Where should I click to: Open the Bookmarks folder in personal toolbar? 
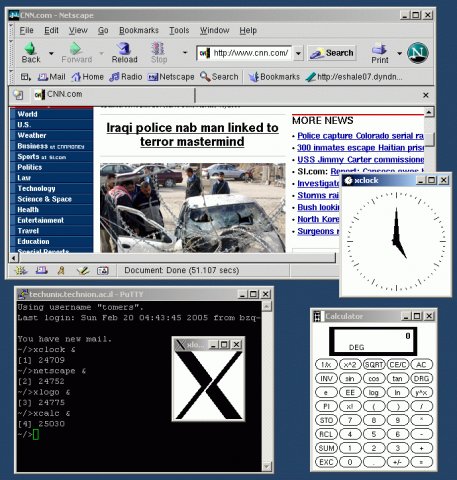[x=274, y=77]
